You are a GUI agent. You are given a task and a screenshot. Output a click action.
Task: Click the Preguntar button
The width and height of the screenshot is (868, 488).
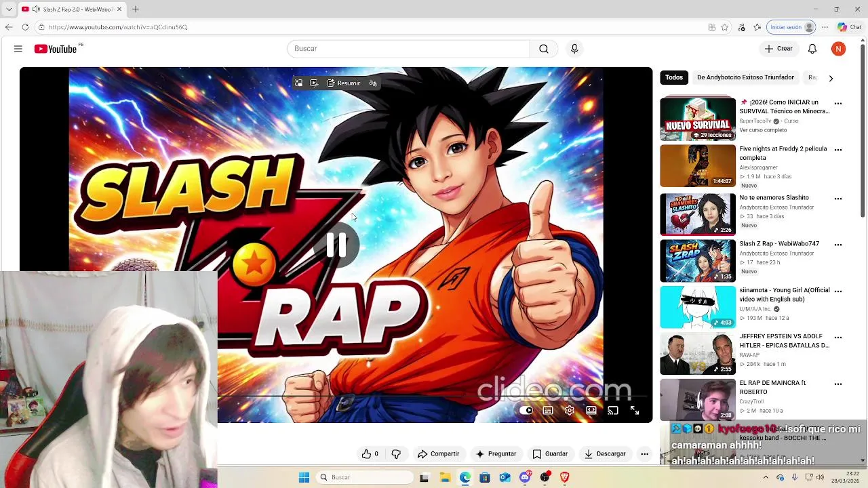click(x=496, y=454)
